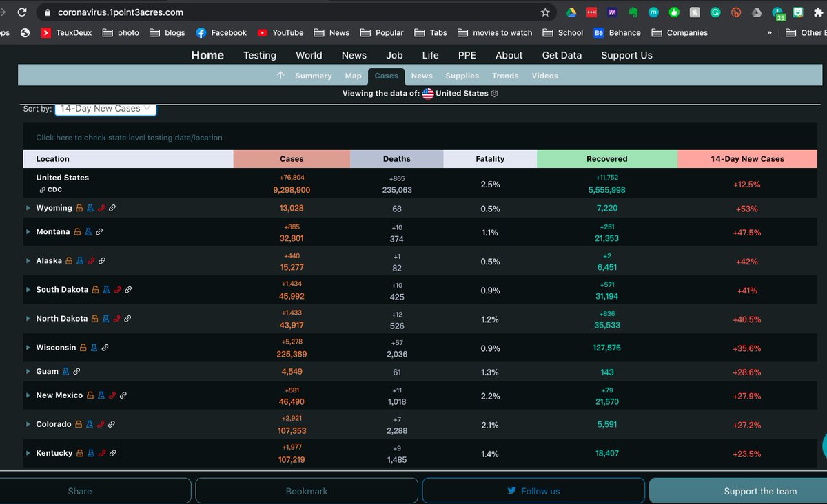Click Colorado's blue flask icon
Screen dimensions: 827x504
tap(90, 424)
